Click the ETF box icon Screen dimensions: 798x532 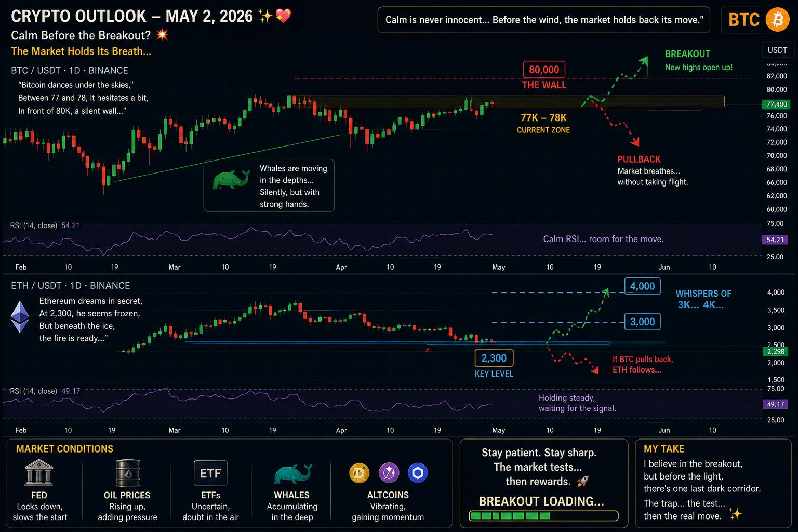point(210,473)
